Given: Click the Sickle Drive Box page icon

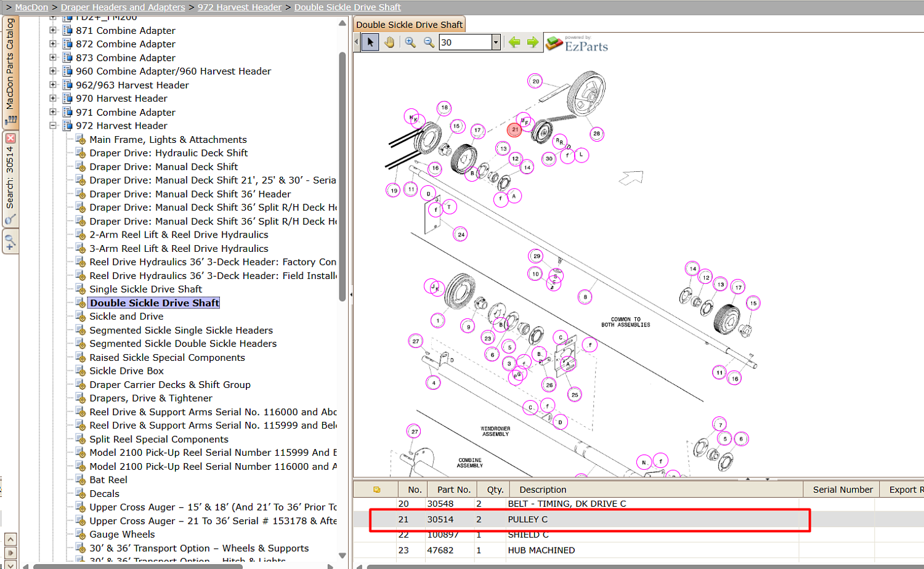Looking at the screenshot, I should click(x=81, y=371).
